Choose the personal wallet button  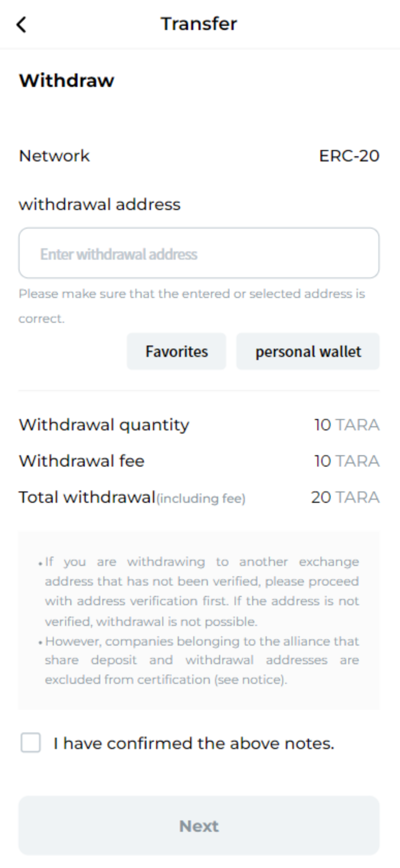click(308, 352)
